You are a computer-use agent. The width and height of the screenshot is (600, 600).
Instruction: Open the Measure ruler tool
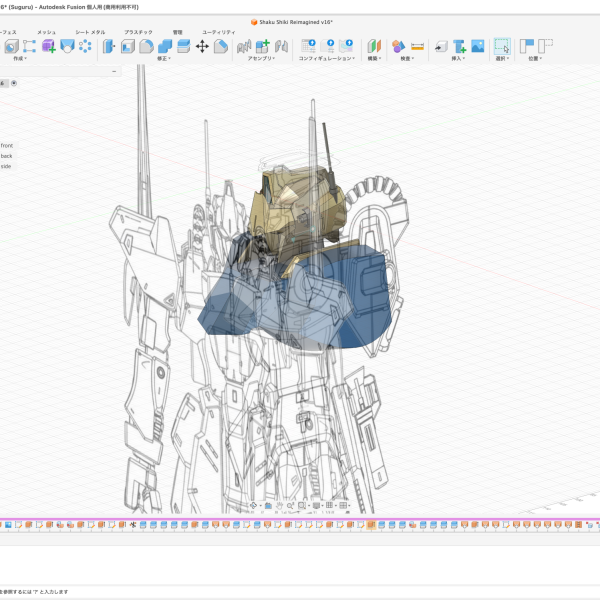(417, 46)
